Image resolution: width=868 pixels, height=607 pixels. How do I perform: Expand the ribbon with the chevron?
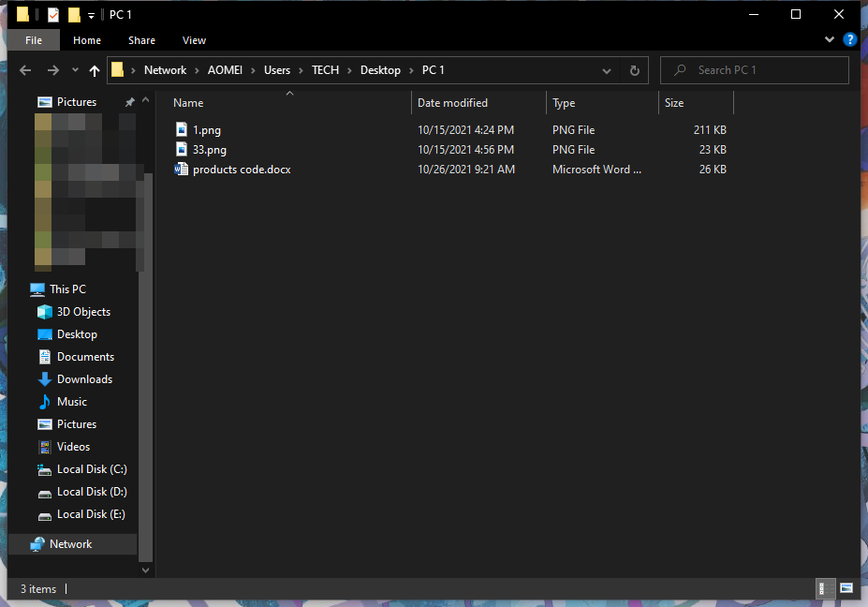click(x=830, y=39)
